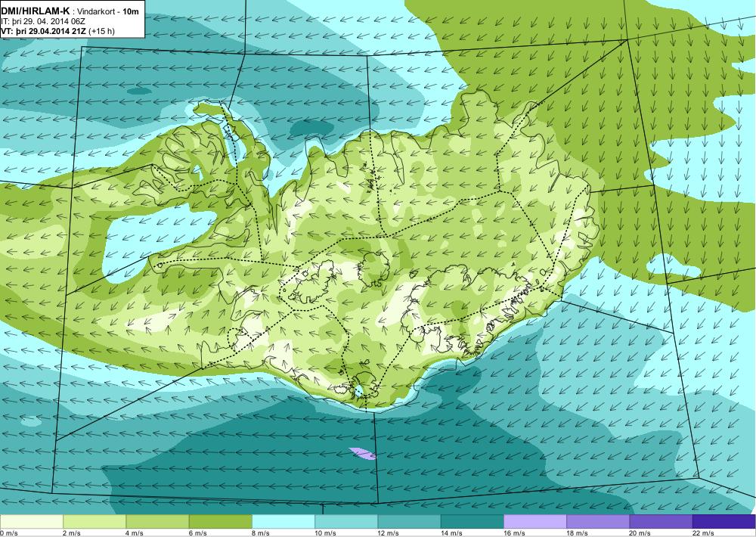Click the light teal 10–12 m/s legend swatch
Screen dimensions: 756x537
346,522
